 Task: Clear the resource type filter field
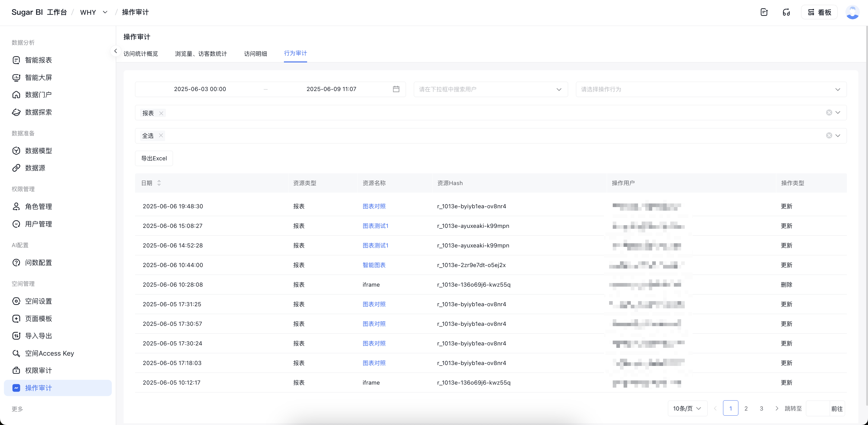[x=829, y=112]
